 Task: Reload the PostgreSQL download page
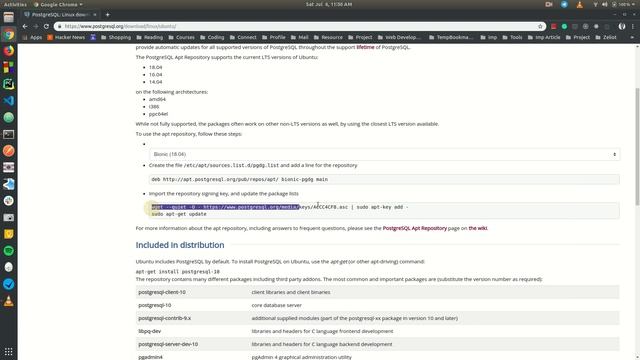coord(46,26)
